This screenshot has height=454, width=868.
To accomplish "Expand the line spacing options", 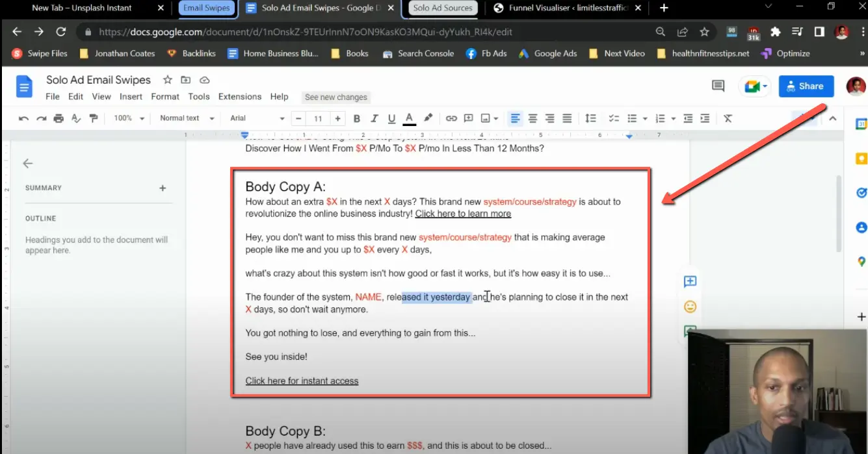I will coord(590,118).
